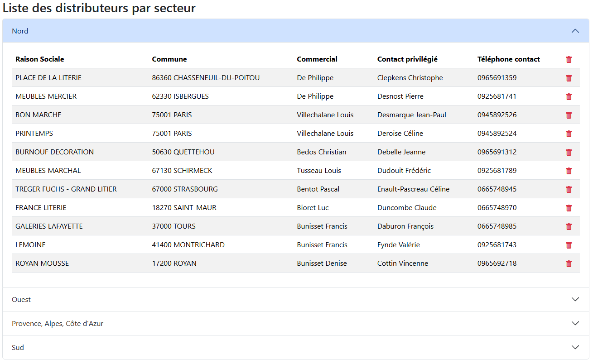Open the Ouest accordion section label

pos(21,299)
